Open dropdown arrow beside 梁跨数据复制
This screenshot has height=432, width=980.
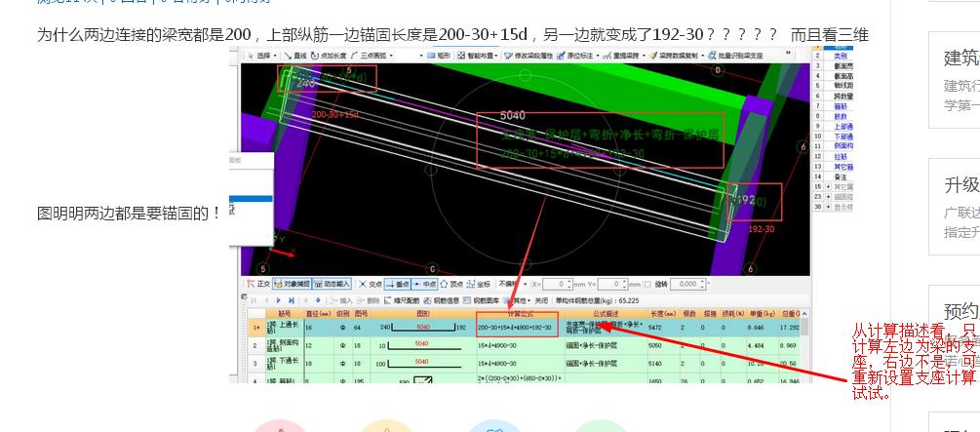tap(702, 55)
